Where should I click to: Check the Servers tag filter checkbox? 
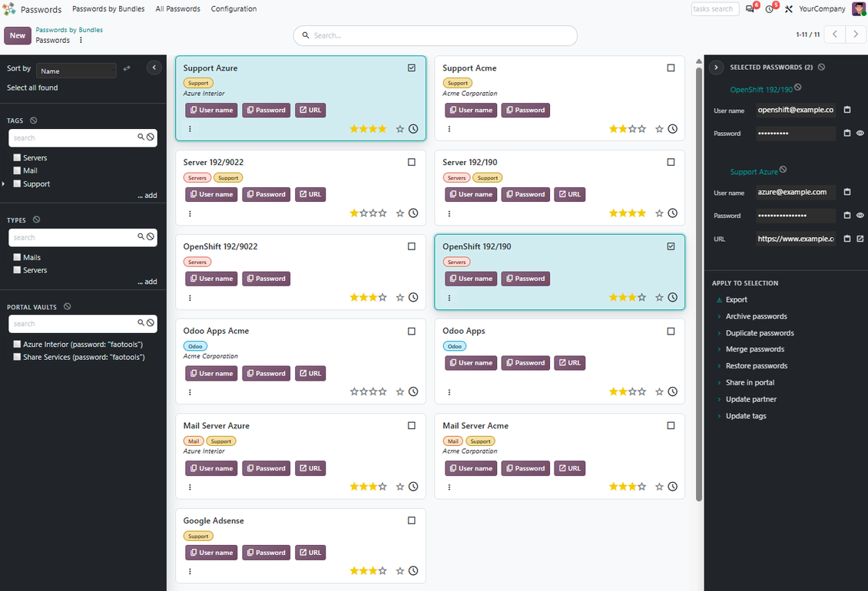point(17,157)
